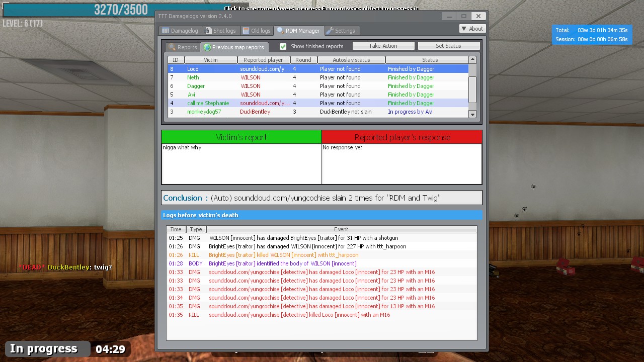Uncheck Show finished reports checkbox
The height and width of the screenshot is (362, 644).
[x=283, y=46]
